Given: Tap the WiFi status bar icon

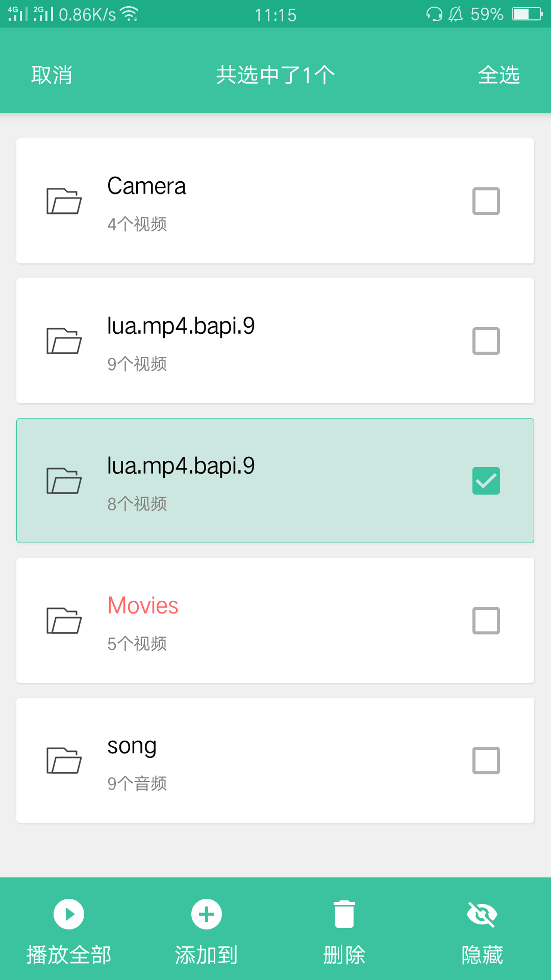Looking at the screenshot, I should 131,14.
